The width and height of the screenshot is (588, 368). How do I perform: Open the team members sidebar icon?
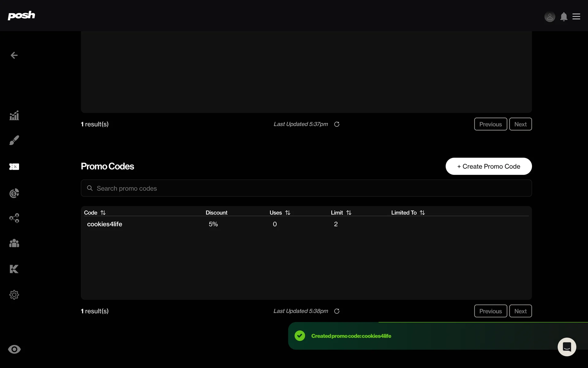14,243
